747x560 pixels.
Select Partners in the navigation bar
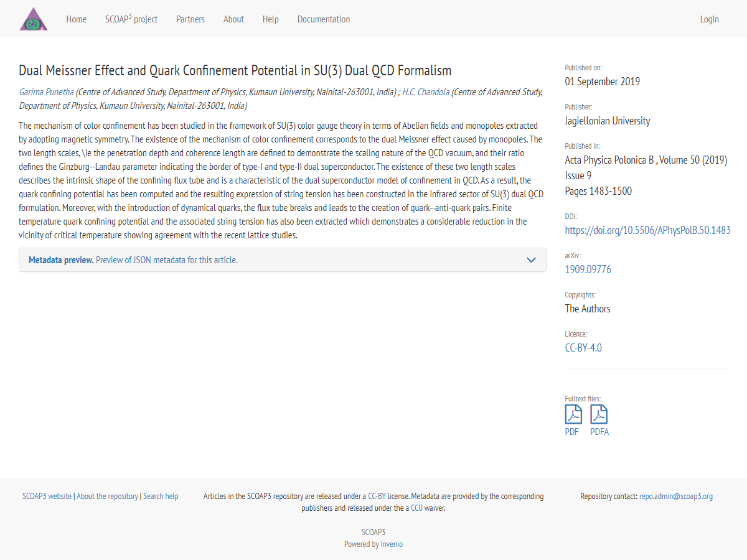click(190, 19)
